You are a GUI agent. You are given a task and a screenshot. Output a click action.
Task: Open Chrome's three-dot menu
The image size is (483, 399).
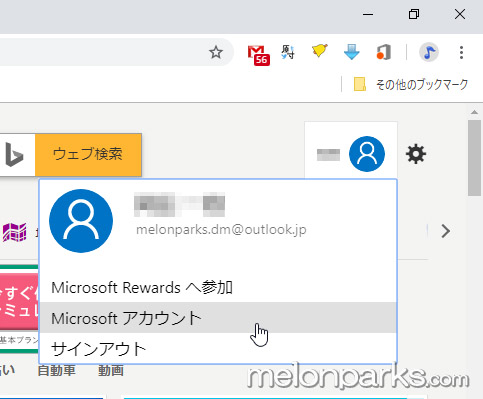[461, 52]
